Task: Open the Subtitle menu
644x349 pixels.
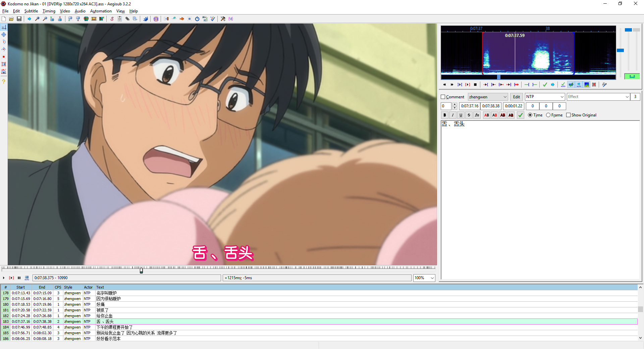Action: pos(31,11)
